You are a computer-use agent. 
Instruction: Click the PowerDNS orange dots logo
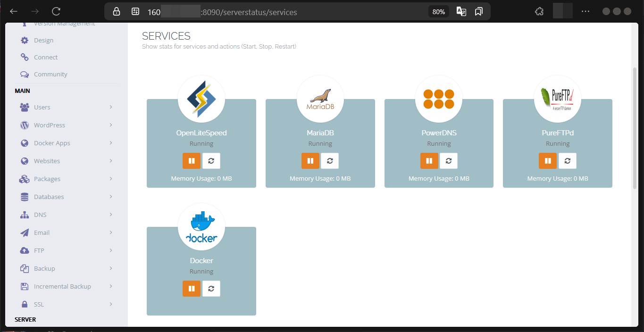coord(439,99)
